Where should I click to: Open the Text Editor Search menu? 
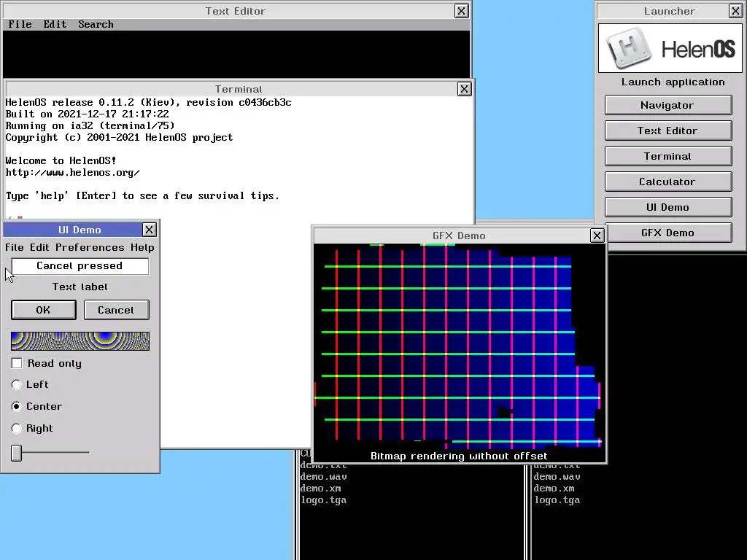[96, 24]
